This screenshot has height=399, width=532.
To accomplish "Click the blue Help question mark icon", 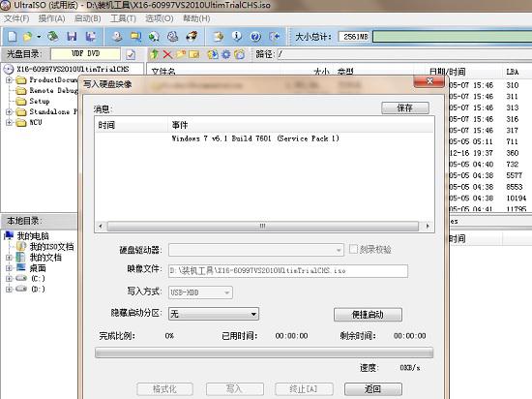I will coord(255,37).
